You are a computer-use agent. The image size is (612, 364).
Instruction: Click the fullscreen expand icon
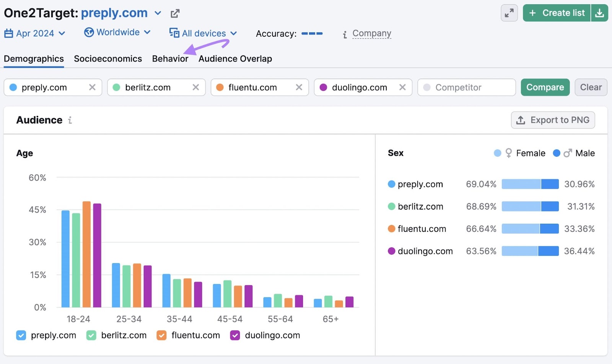(509, 13)
